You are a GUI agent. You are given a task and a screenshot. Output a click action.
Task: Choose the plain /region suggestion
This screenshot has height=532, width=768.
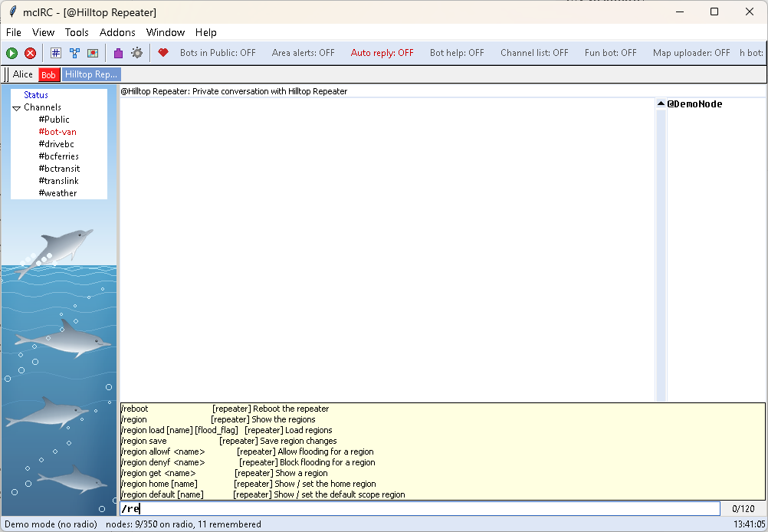(442, 419)
